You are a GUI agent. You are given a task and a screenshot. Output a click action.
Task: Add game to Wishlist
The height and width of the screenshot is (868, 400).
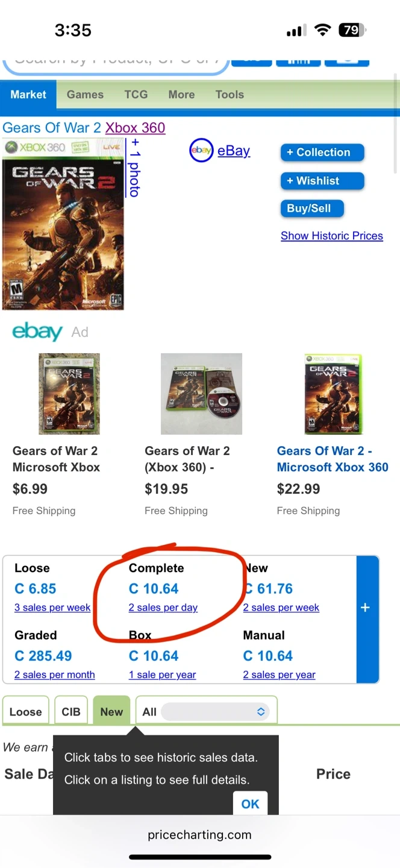tap(322, 181)
